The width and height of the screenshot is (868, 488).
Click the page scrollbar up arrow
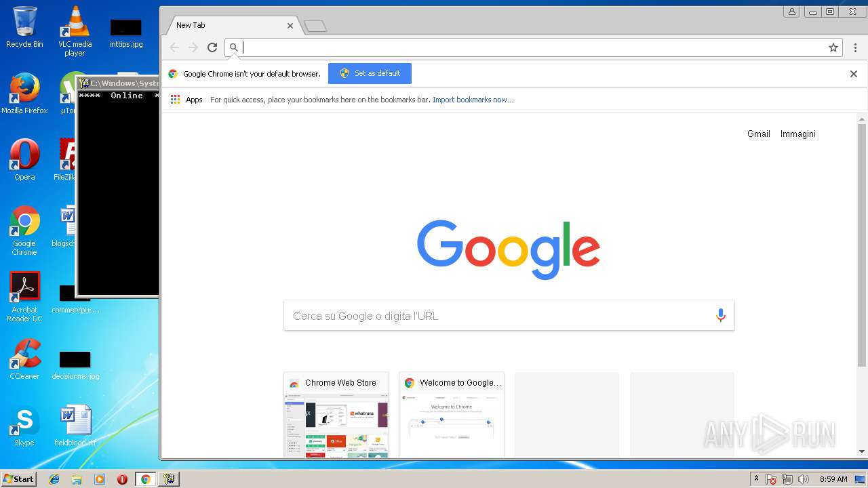pos(862,119)
